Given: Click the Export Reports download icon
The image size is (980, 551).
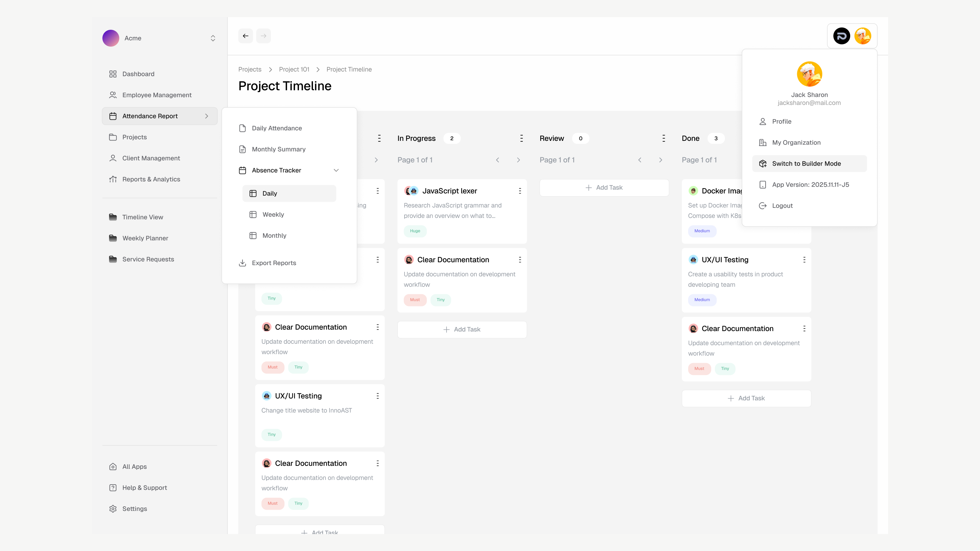Looking at the screenshot, I should (242, 263).
